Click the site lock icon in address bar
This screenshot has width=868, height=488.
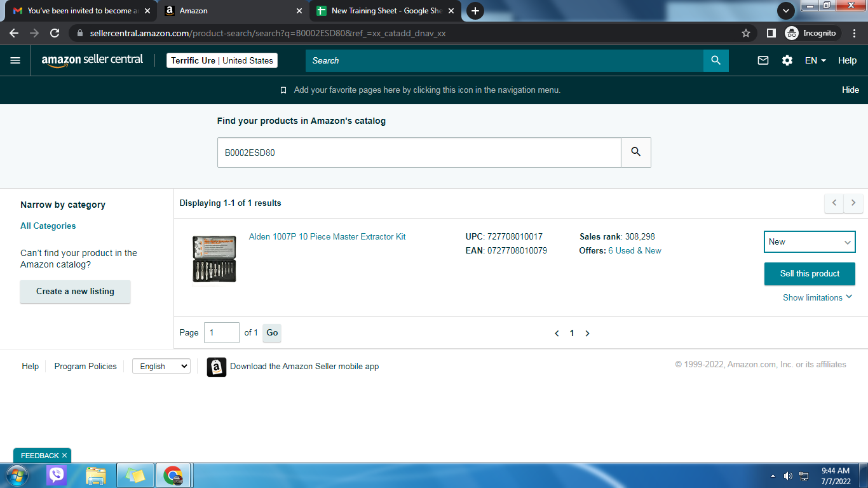(79, 33)
